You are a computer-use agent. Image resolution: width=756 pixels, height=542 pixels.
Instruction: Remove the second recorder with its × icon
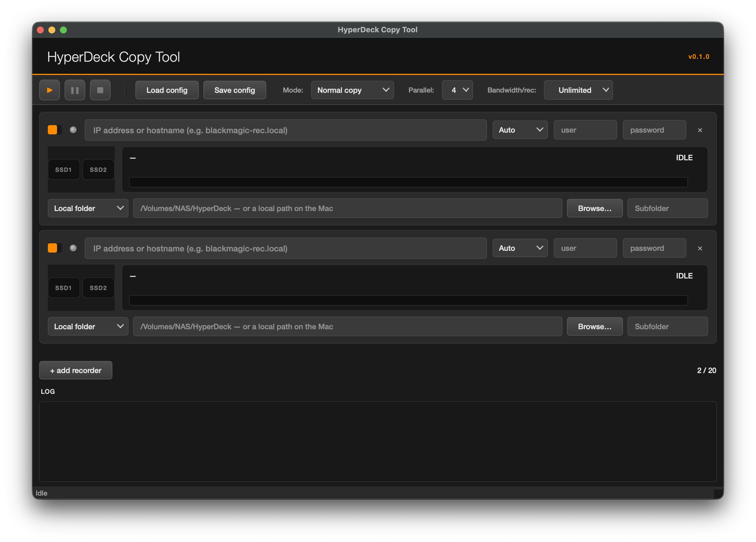pyautogui.click(x=700, y=248)
